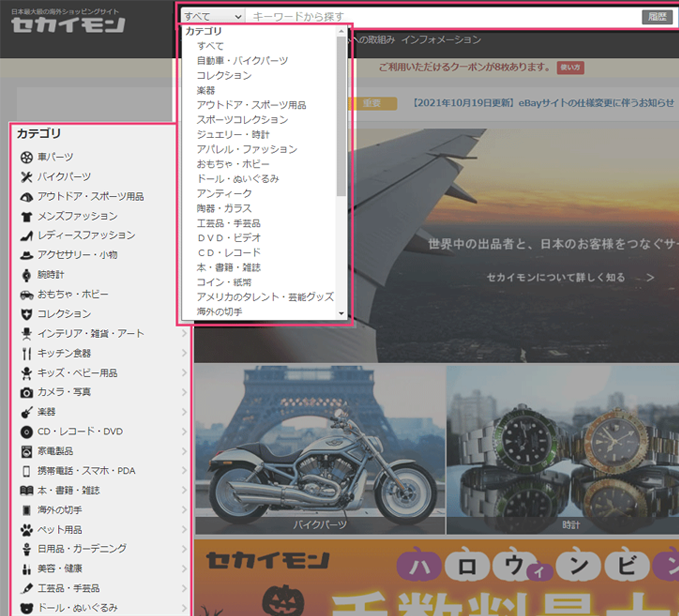Screen dimensions: 679x616
Task: Click the アウトドア・スポーツ用品 cap icon
Action: (26, 197)
